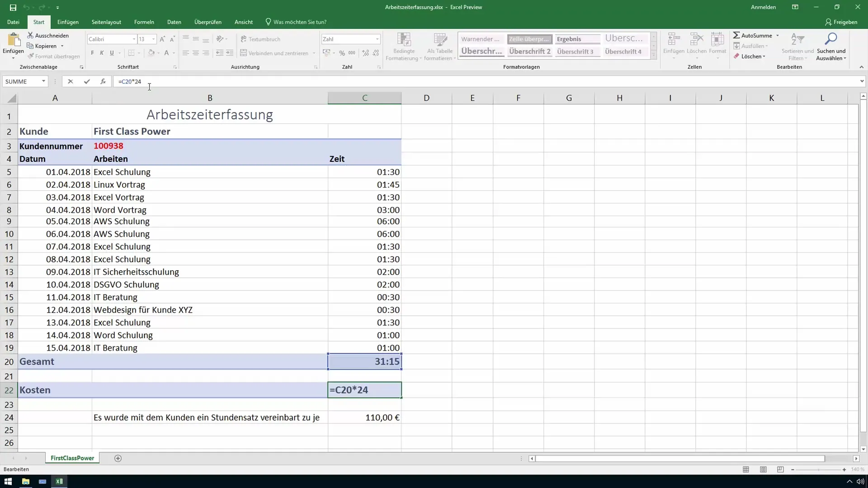Toggle italic formatting K

click(102, 53)
